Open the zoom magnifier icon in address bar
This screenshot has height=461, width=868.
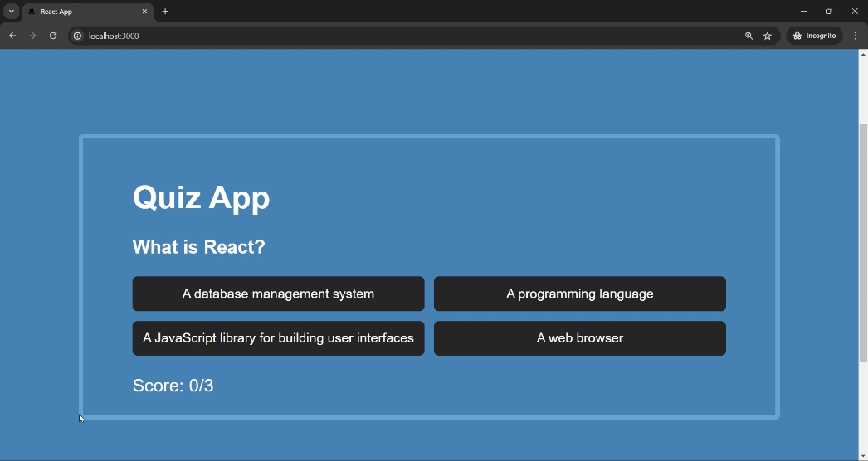coord(749,36)
